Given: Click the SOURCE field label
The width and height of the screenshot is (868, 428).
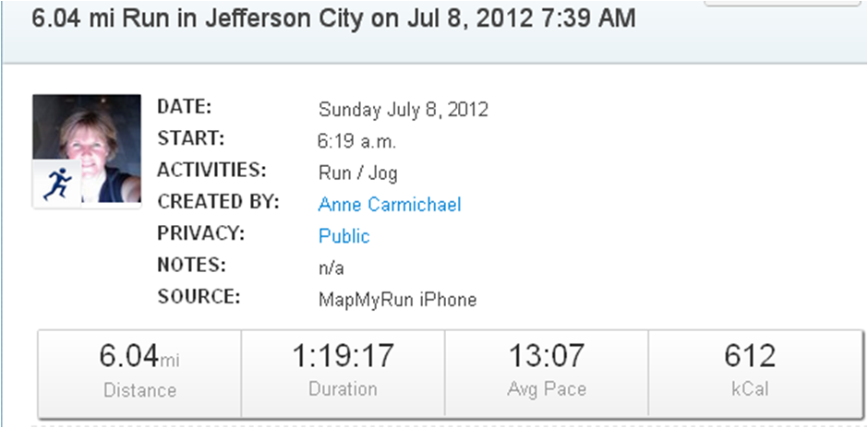Looking at the screenshot, I should tap(199, 297).
